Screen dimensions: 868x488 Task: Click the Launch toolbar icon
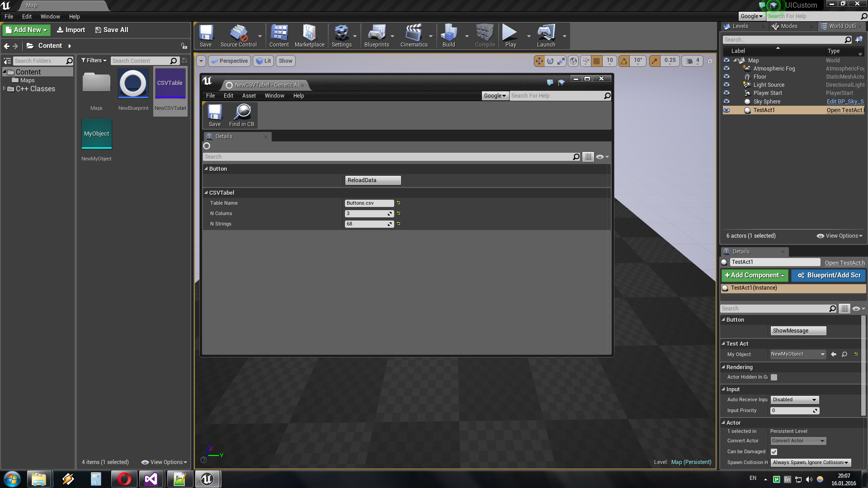pos(546,36)
